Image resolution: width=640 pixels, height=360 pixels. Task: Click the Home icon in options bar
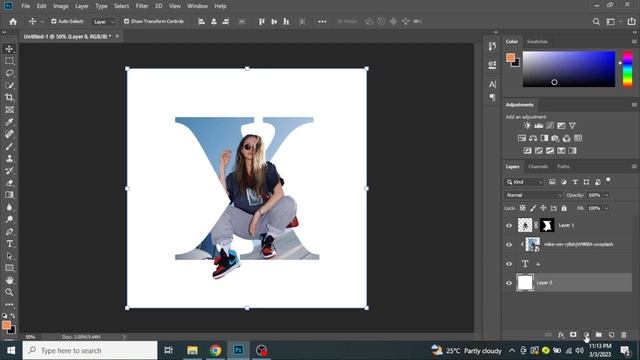13,22
